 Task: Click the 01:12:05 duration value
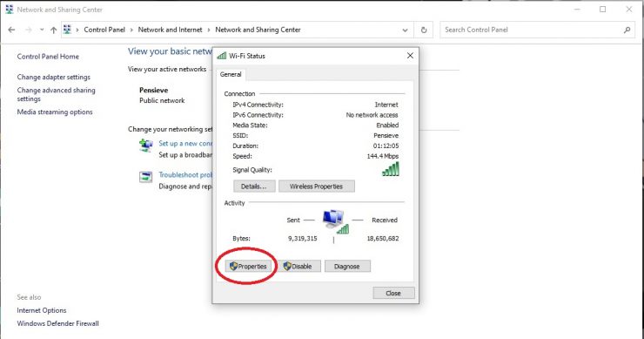click(386, 146)
